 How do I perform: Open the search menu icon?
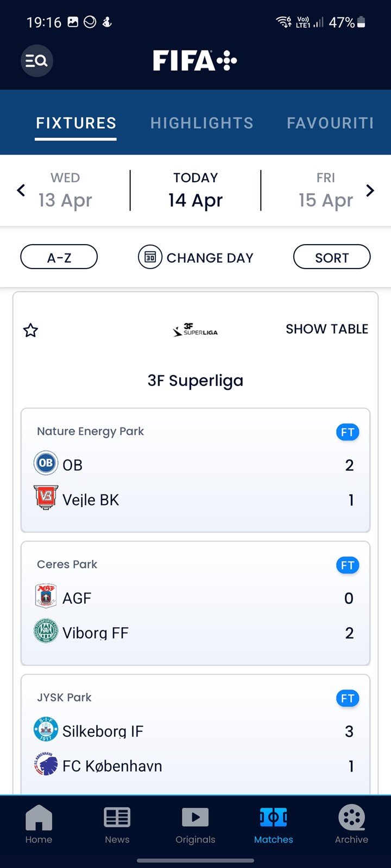[36, 60]
